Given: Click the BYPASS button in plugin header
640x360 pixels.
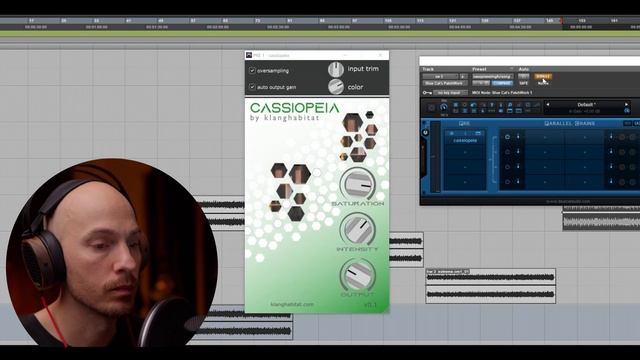Looking at the screenshot, I should pyautogui.click(x=543, y=76).
